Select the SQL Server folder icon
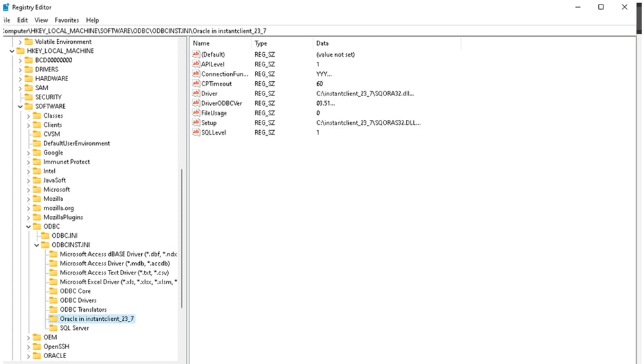Screen dimensions: 644x364 [54, 328]
